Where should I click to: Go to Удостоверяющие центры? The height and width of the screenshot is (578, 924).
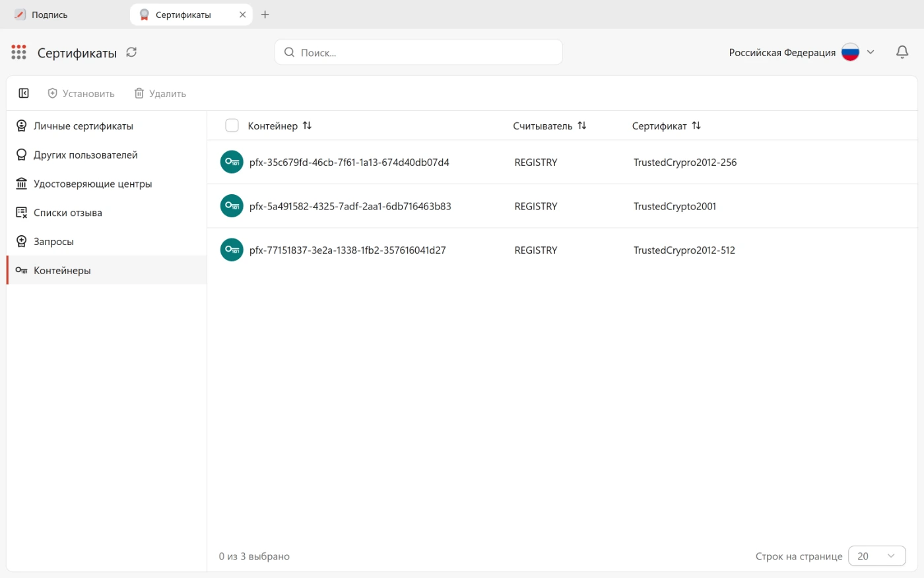[x=107, y=184]
